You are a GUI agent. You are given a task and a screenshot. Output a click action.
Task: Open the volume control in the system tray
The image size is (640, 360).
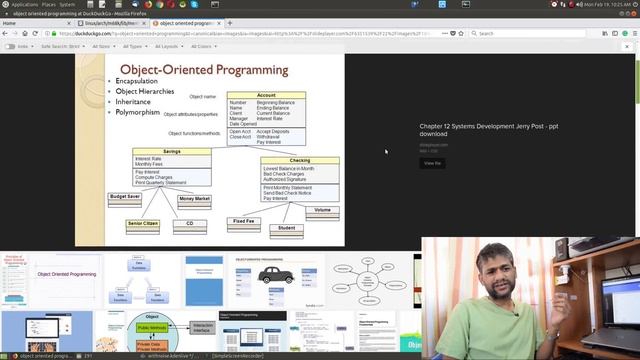(579, 4)
